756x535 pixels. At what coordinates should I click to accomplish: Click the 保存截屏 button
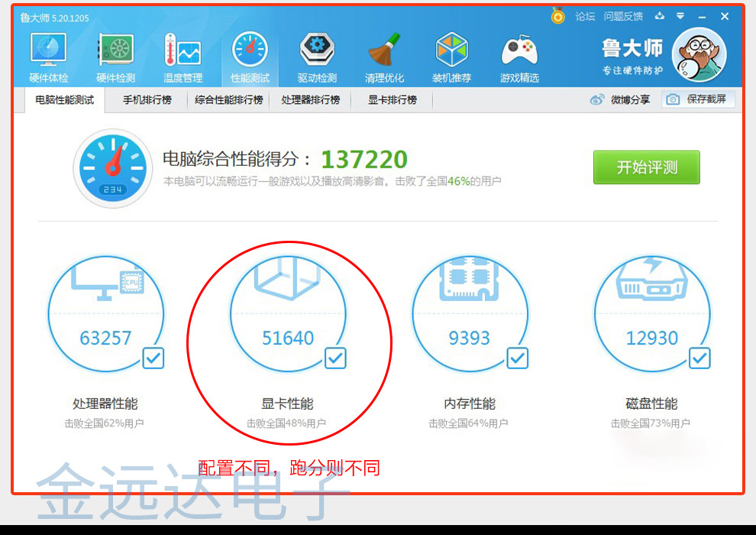click(698, 99)
